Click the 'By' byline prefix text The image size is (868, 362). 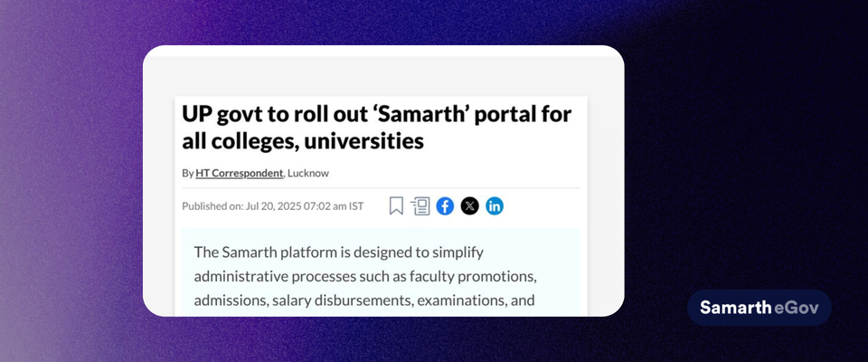pyautogui.click(x=187, y=173)
